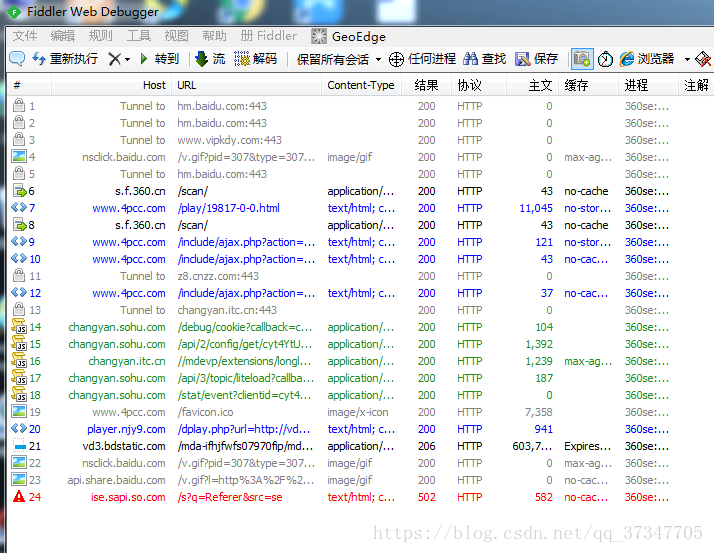Open the 规则 menu

(100, 36)
